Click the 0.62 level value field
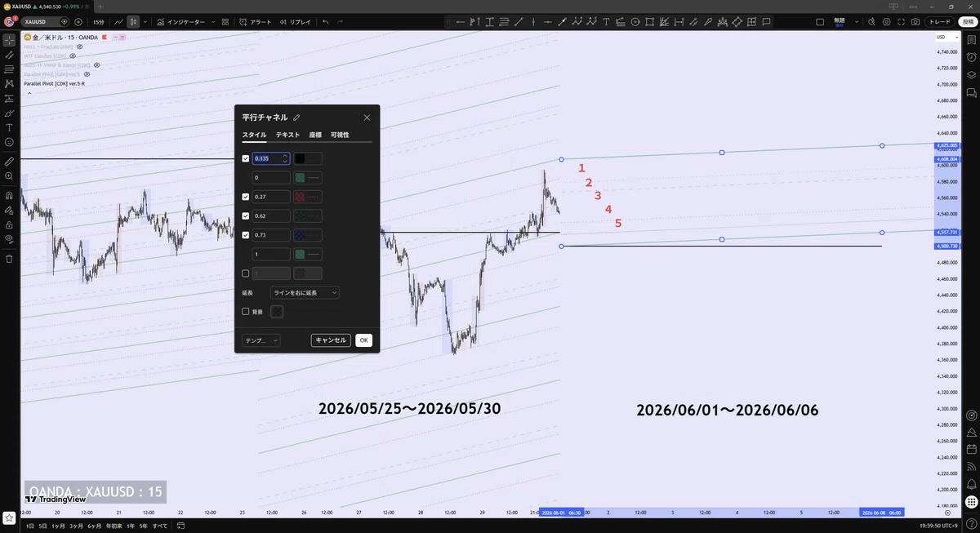 (x=271, y=215)
